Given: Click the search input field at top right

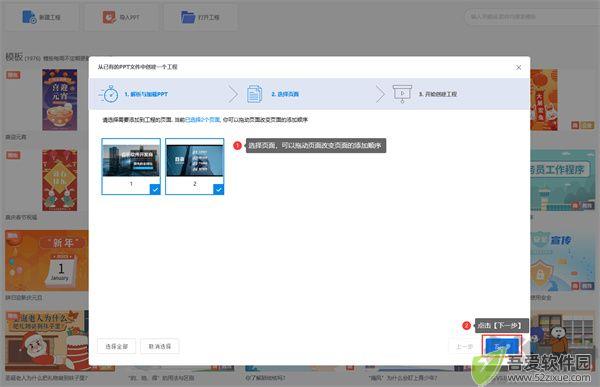Looking at the screenshot, I should [532, 17].
